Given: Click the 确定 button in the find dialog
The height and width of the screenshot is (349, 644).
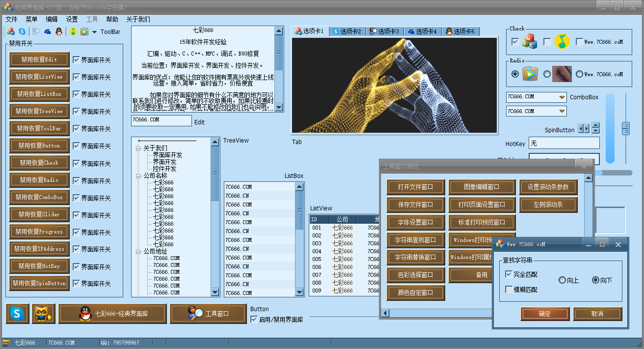Looking at the screenshot, I should pos(545,314).
